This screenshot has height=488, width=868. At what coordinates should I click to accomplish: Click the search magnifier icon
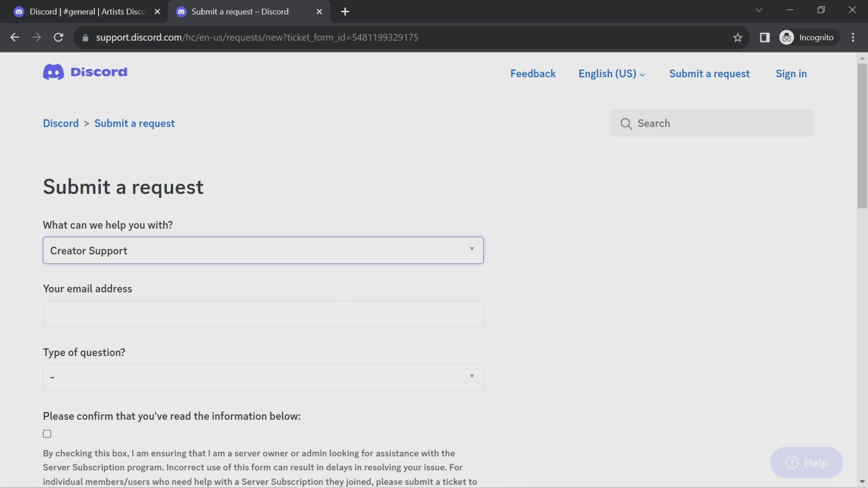tap(626, 123)
